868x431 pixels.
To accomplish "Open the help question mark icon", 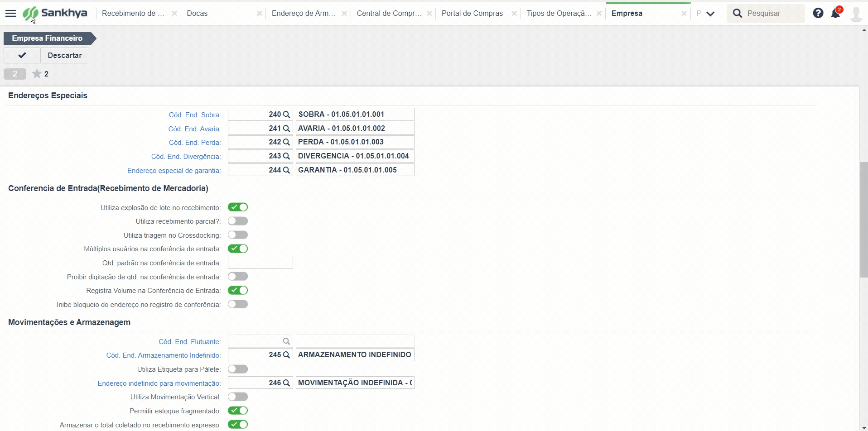I will coord(818,13).
